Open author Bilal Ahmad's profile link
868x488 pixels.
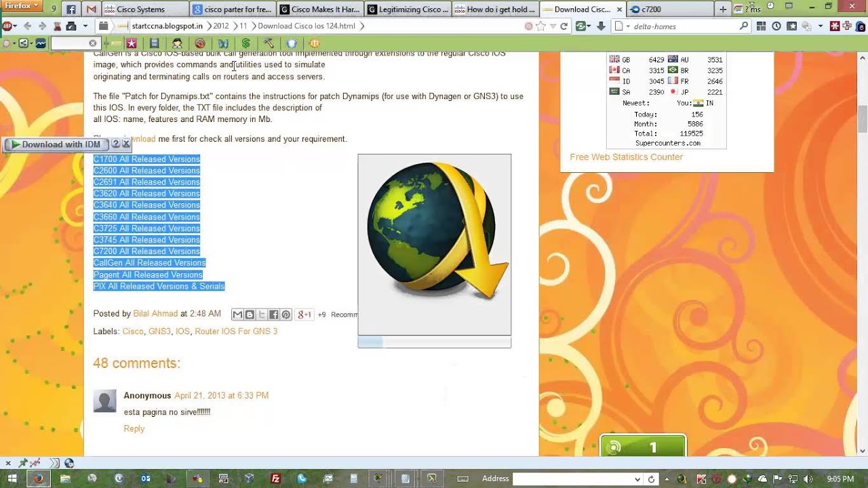[x=155, y=314]
